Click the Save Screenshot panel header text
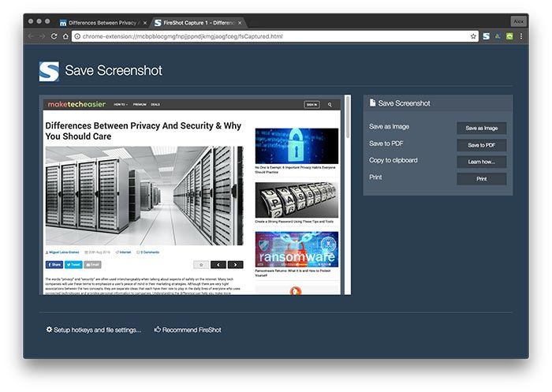552x392 pixels. coord(404,103)
